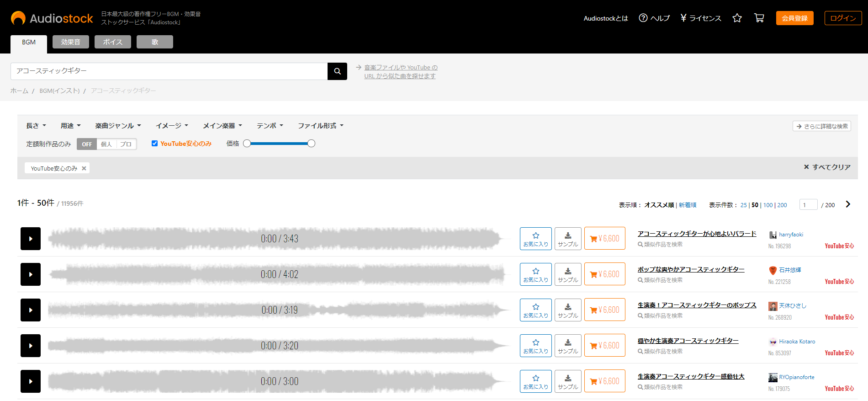Expand the テンポ dropdown
This screenshot has height=401, width=868.
click(270, 126)
